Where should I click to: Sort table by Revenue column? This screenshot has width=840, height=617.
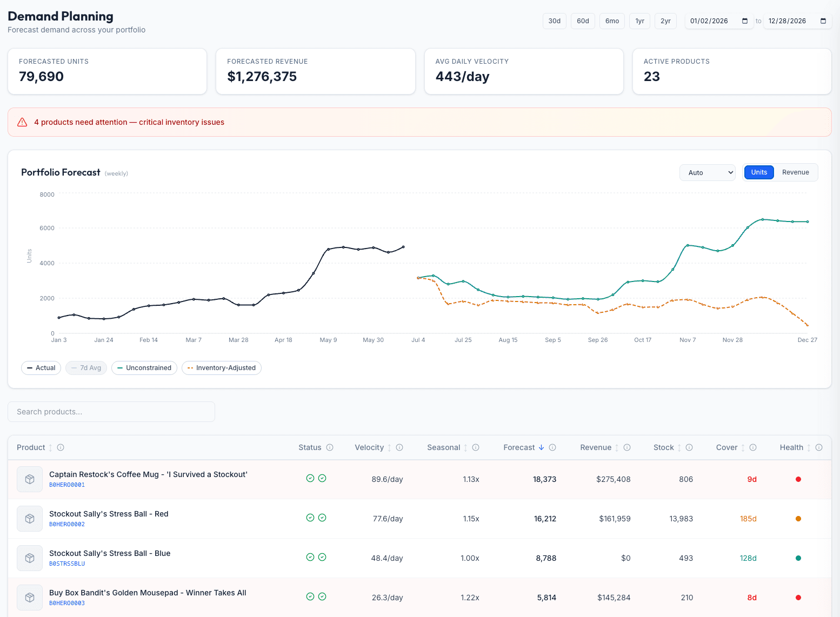(599, 447)
